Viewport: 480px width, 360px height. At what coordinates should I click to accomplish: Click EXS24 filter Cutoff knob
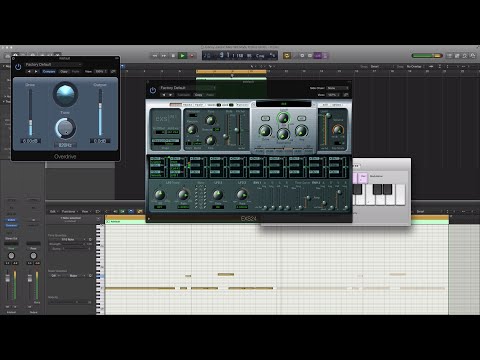click(283, 118)
